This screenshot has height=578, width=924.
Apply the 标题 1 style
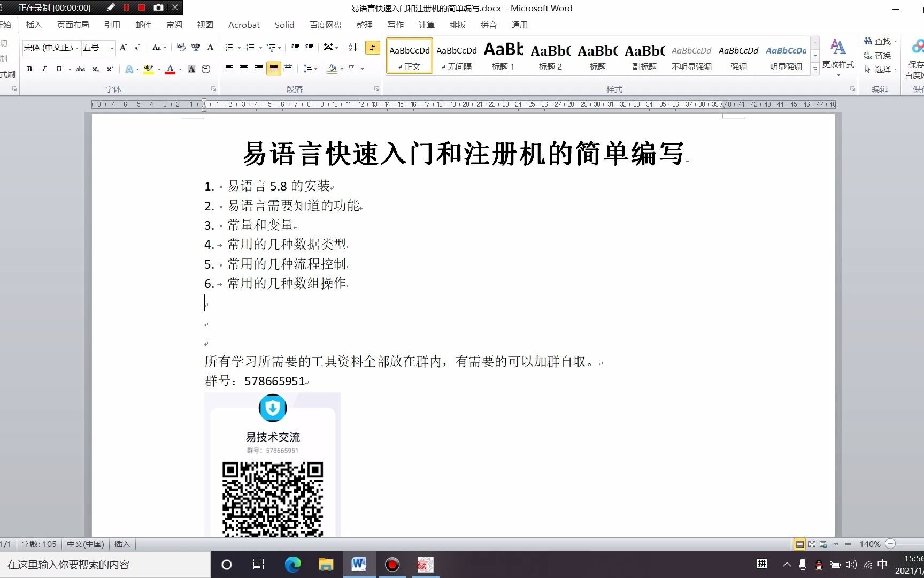pyautogui.click(x=503, y=56)
